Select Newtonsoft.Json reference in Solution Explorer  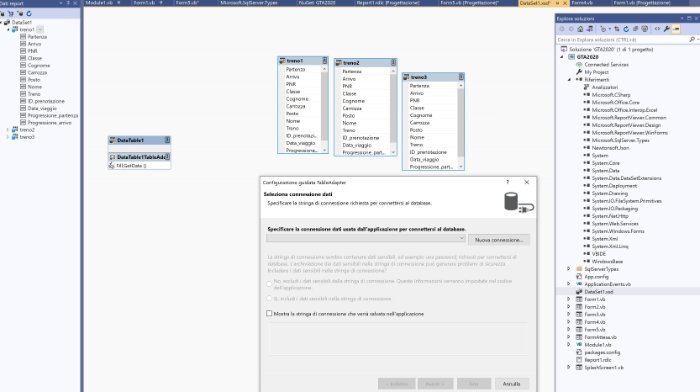(610, 148)
